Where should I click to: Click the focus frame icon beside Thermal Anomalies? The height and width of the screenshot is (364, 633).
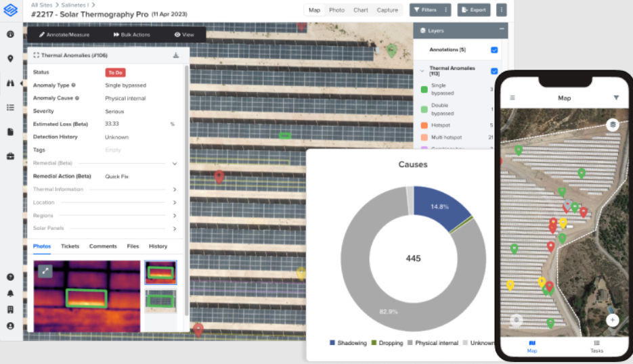pyautogui.click(x=37, y=55)
